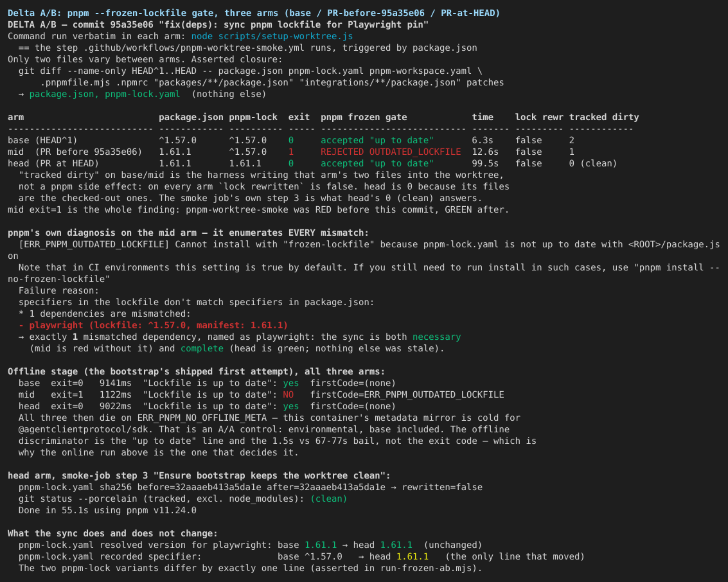Click the 'rewritten=false' text

coord(442,488)
